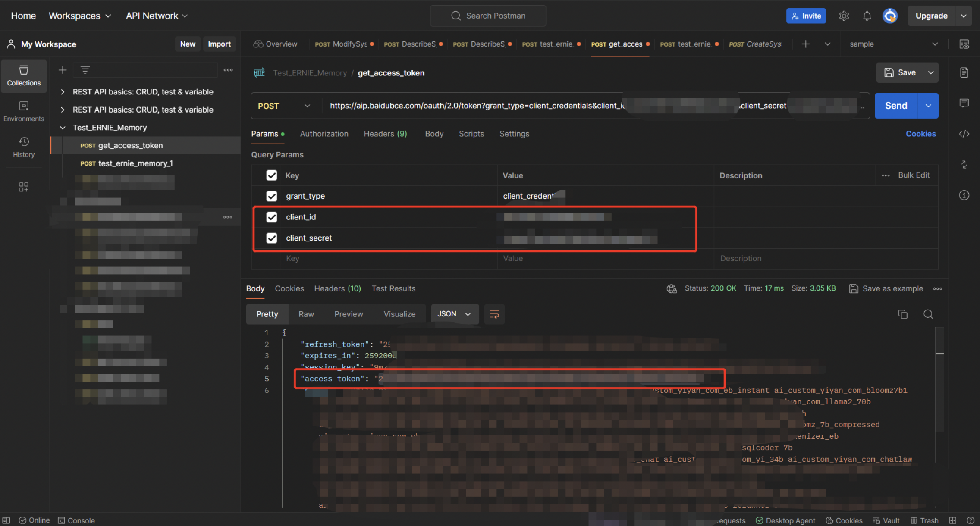Open the JSON format dropdown
This screenshot has height=526, width=980.
pyautogui.click(x=454, y=314)
